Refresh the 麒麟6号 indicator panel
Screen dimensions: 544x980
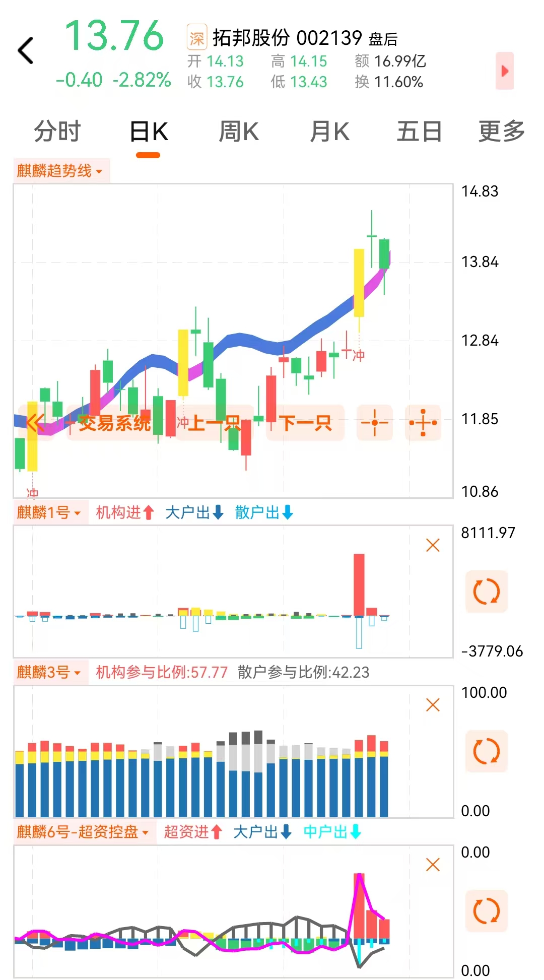coord(486,911)
